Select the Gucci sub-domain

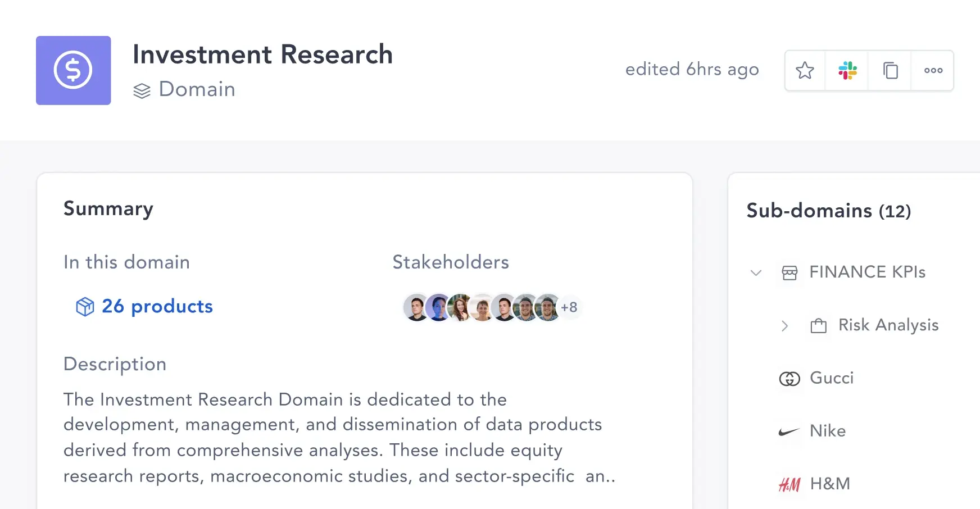832,378
